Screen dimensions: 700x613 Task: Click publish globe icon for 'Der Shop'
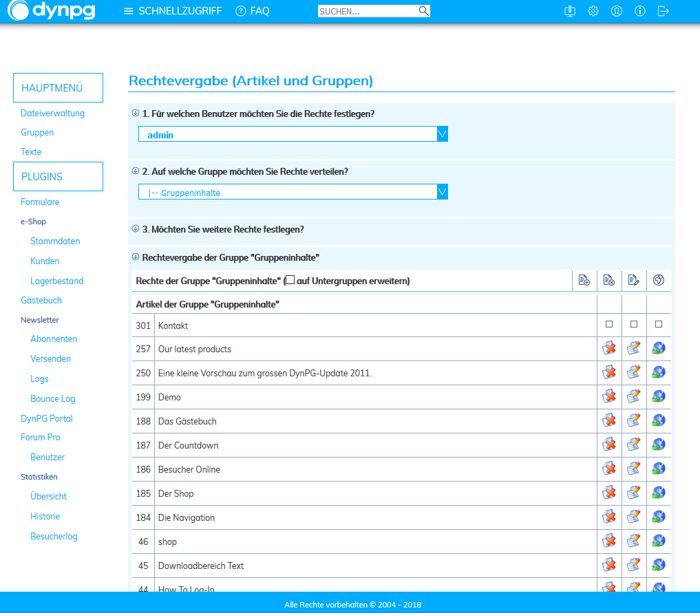click(x=658, y=493)
